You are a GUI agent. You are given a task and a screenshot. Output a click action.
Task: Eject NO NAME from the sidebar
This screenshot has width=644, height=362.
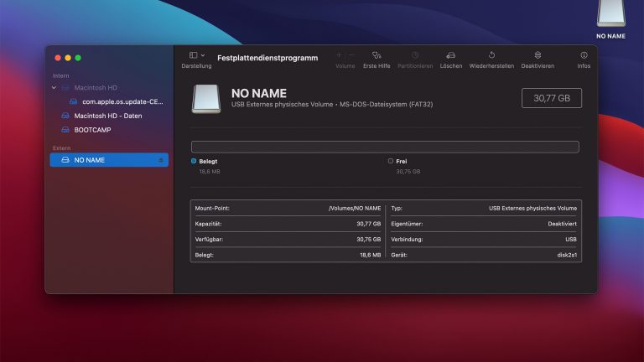161,159
